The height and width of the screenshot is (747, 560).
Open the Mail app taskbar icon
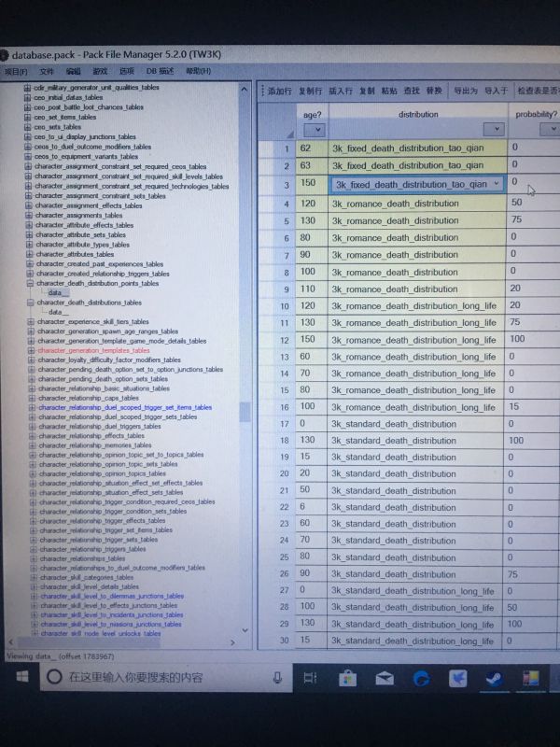tap(385, 678)
